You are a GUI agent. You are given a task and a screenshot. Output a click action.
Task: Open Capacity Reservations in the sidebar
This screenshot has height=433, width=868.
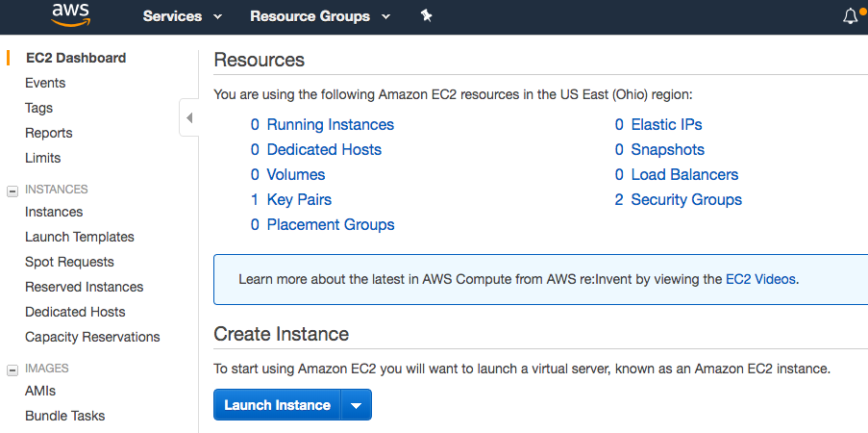pos(92,337)
